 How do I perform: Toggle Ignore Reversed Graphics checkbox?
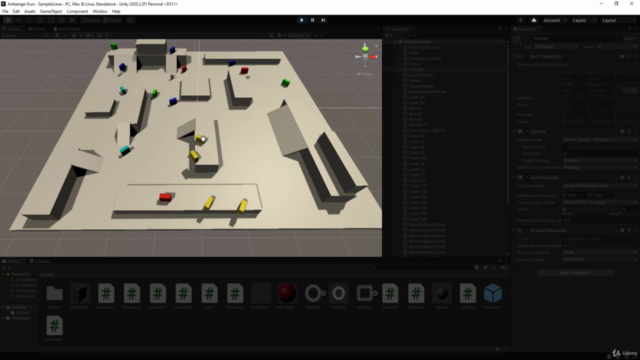(565, 246)
